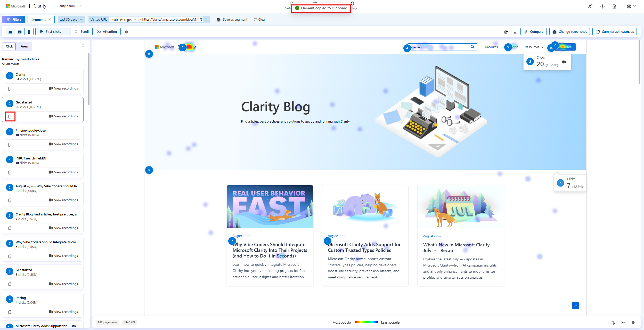644x330 pixels.
Task: Open the user account avatar icon
Action: click(x=629, y=6)
